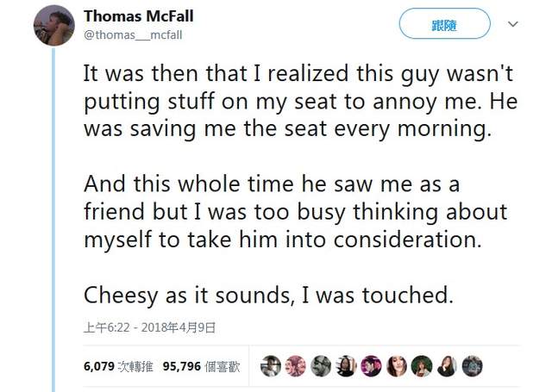The image size is (552, 392).
Task: Click the paragraph starting "And this whole time"
Action: click(295, 212)
